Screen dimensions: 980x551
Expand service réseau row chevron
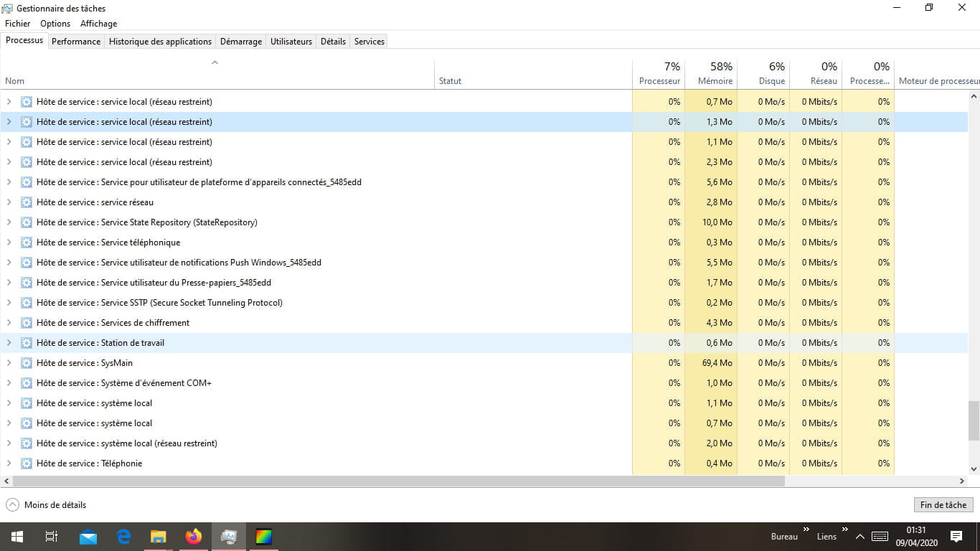(9, 202)
